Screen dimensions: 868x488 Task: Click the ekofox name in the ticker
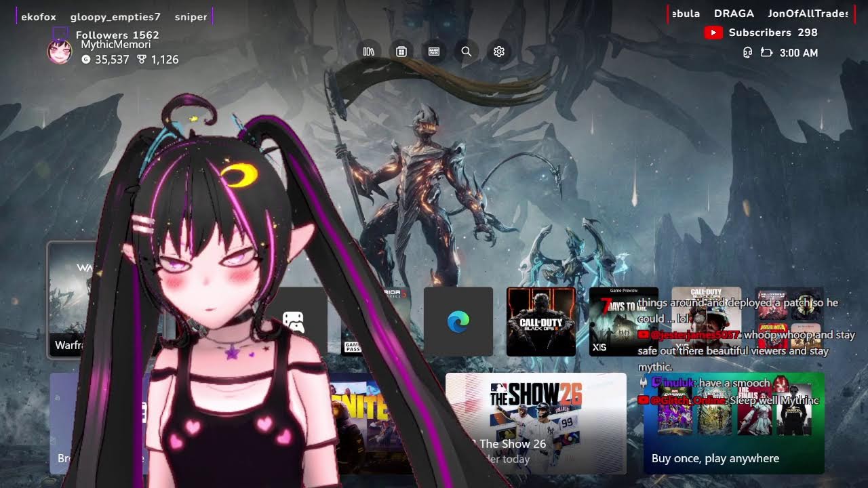click(39, 17)
